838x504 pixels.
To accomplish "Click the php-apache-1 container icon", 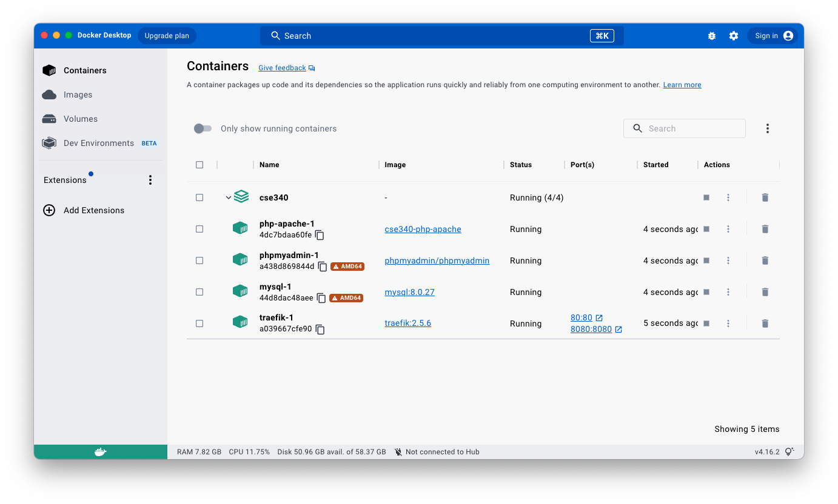I will (x=240, y=228).
